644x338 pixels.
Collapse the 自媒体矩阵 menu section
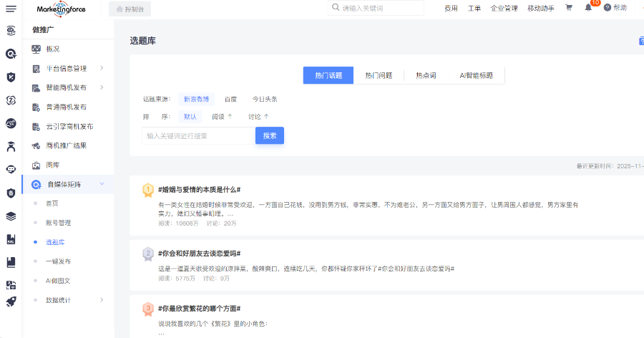point(102,185)
